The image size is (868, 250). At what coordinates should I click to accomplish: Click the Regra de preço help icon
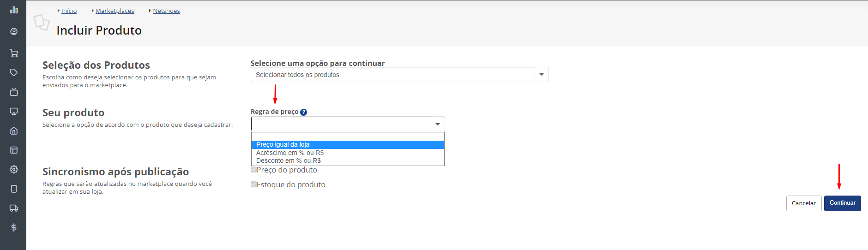(303, 112)
